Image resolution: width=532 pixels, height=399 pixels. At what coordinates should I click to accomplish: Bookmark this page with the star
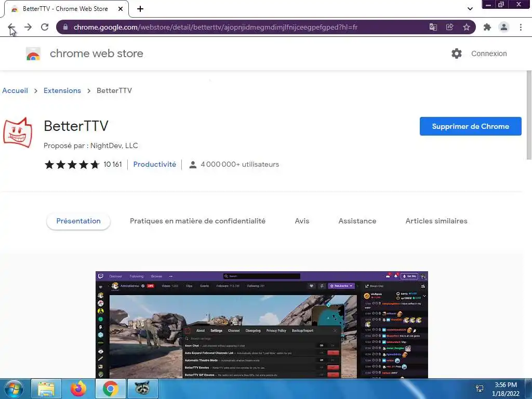[x=467, y=27]
